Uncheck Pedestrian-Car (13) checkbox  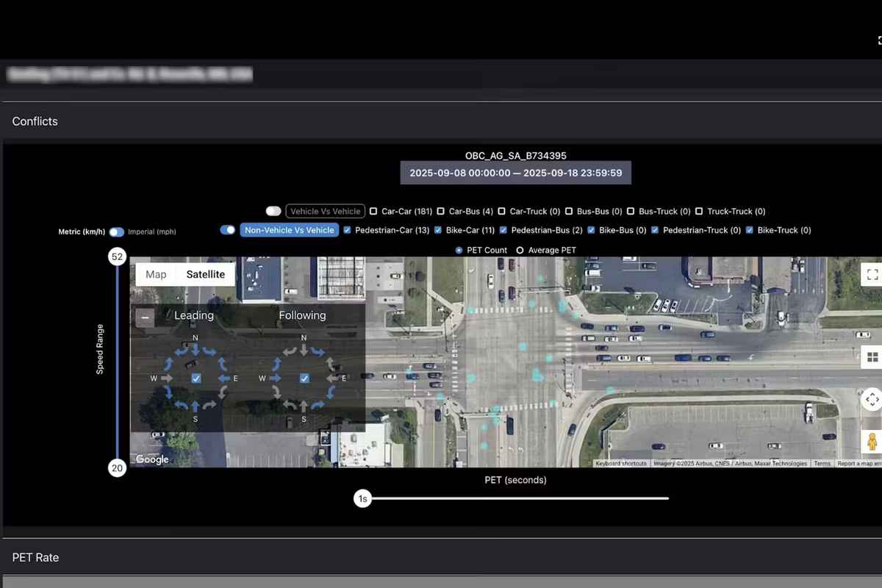(347, 230)
